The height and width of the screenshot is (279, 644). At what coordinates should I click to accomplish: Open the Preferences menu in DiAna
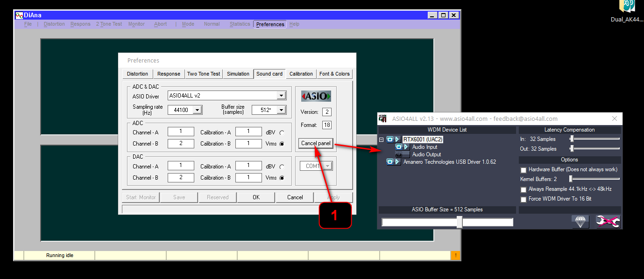click(270, 24)
